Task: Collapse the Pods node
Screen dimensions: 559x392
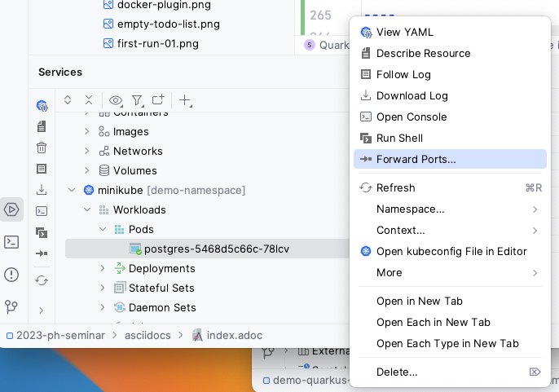Action: [103, 229]
